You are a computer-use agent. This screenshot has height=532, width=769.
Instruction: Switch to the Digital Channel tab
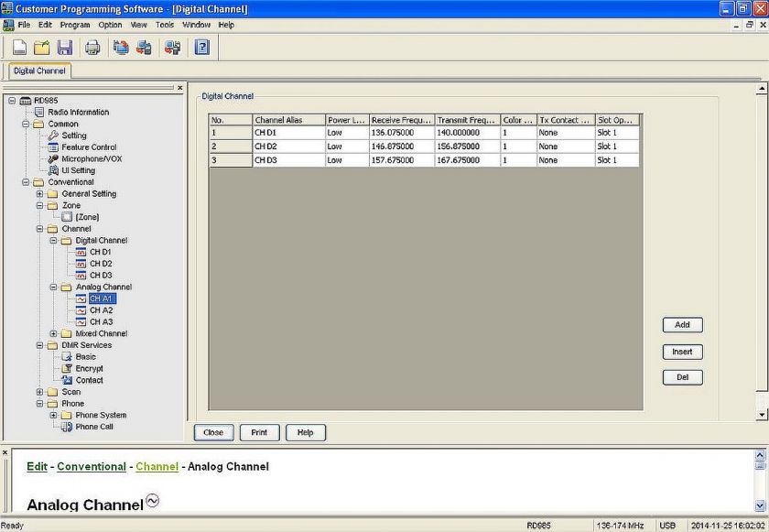coord(39,71)
